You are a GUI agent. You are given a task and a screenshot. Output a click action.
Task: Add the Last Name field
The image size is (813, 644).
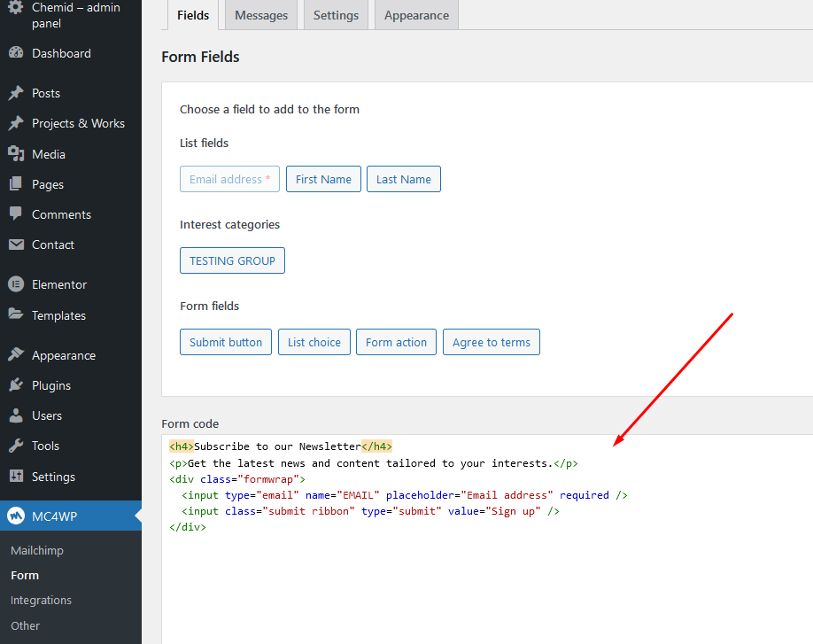[403, 179]
